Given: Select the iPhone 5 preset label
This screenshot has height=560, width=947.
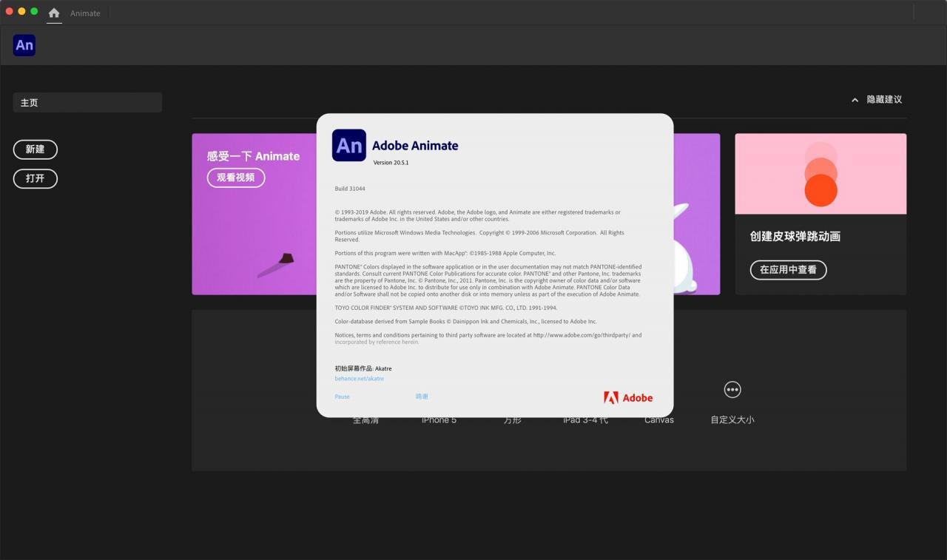Looking at the screenshot, I should click(x=439, y=420).
